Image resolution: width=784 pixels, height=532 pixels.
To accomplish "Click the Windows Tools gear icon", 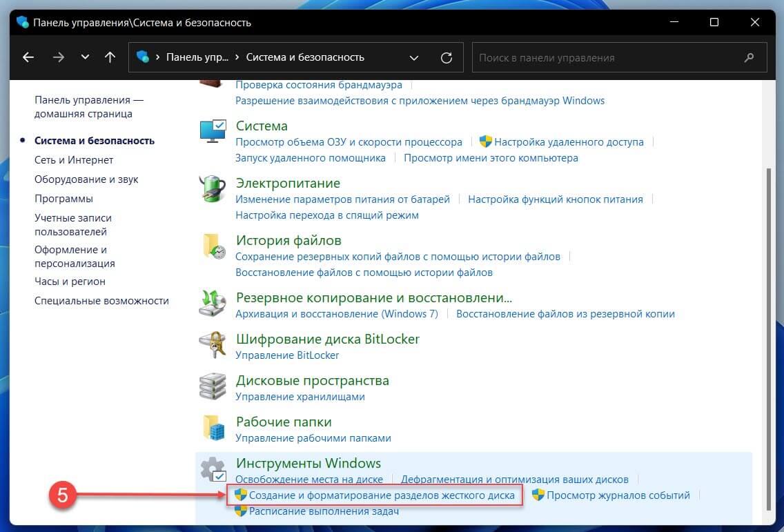I will 213,469.
